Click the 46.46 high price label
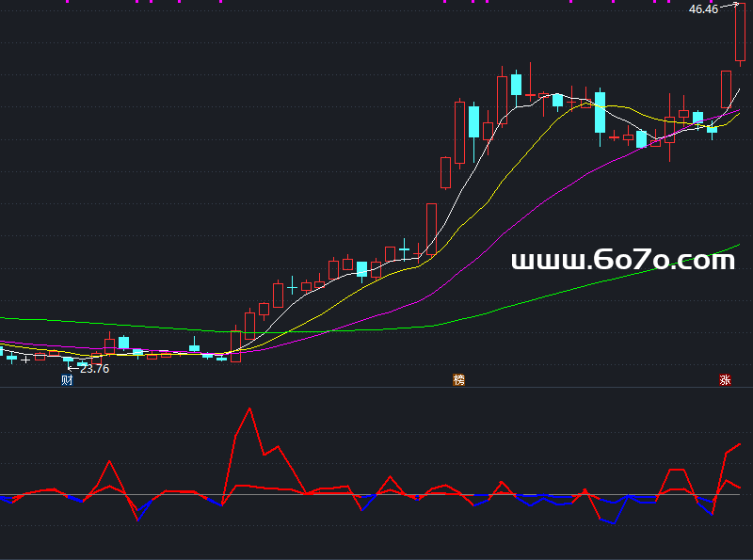753x560 pixels. coord(702,9)
